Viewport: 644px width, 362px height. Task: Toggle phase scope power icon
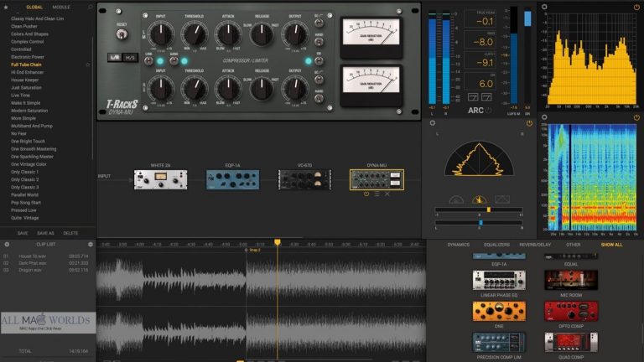click(x=529, y=123)
